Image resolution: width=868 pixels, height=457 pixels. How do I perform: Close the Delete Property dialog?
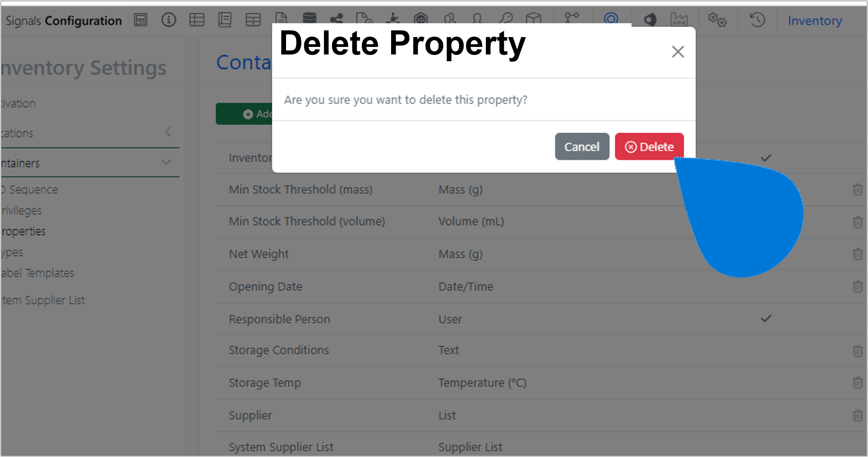678,52
